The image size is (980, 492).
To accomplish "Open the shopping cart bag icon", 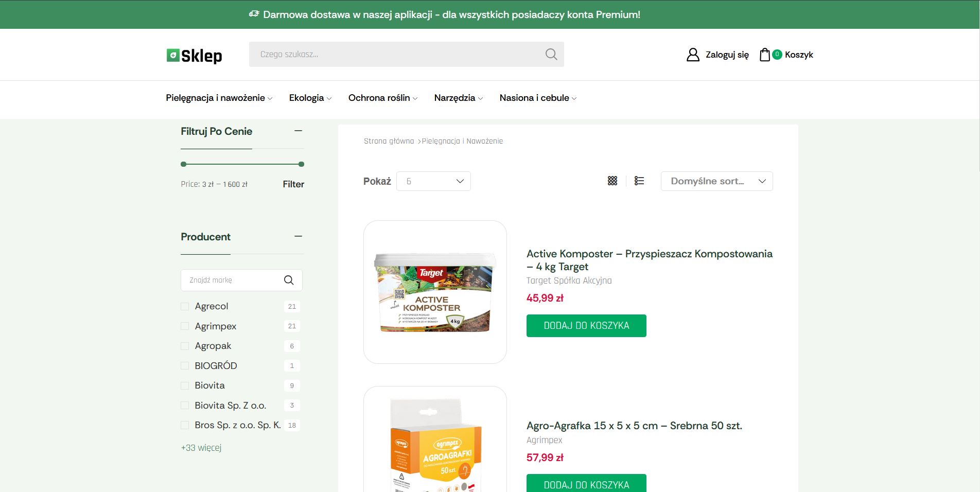I will 765,55.
